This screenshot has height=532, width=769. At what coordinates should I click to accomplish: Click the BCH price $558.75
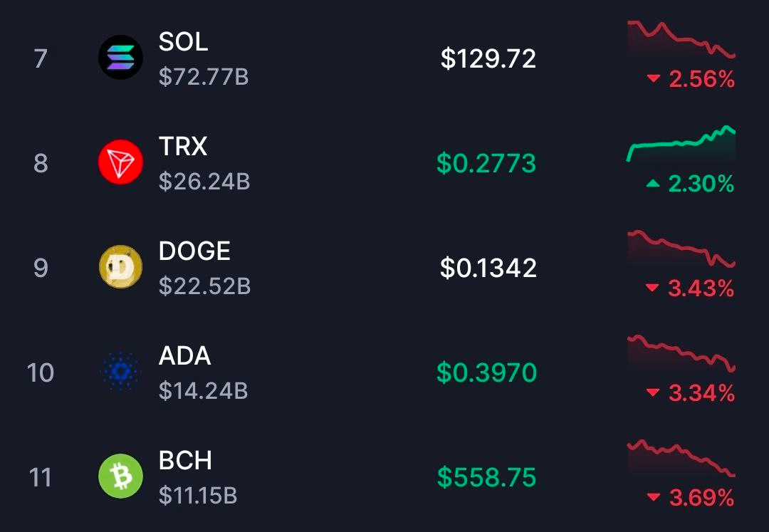(x=486, y=477)
